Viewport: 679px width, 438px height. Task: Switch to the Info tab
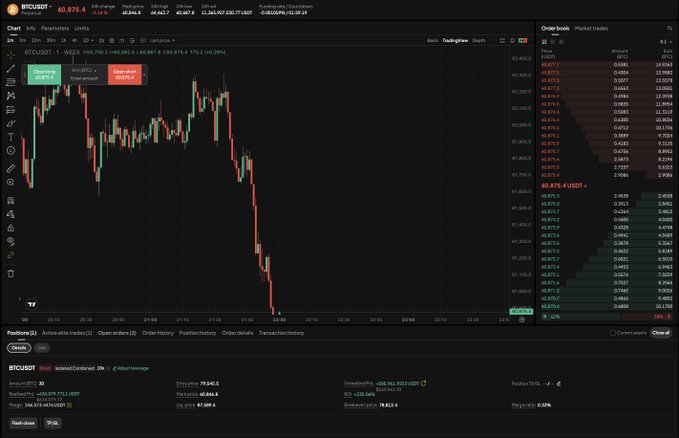[31, 28]
